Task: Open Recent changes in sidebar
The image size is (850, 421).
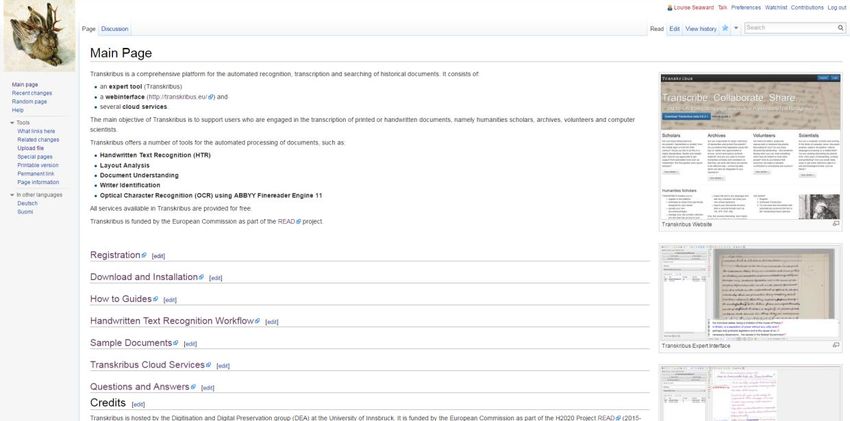Action: pos(32,93)
